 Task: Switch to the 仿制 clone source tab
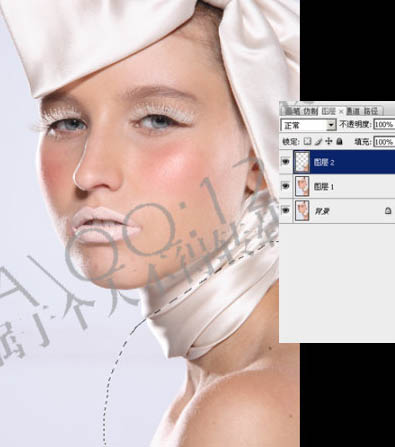click(311, 111)
